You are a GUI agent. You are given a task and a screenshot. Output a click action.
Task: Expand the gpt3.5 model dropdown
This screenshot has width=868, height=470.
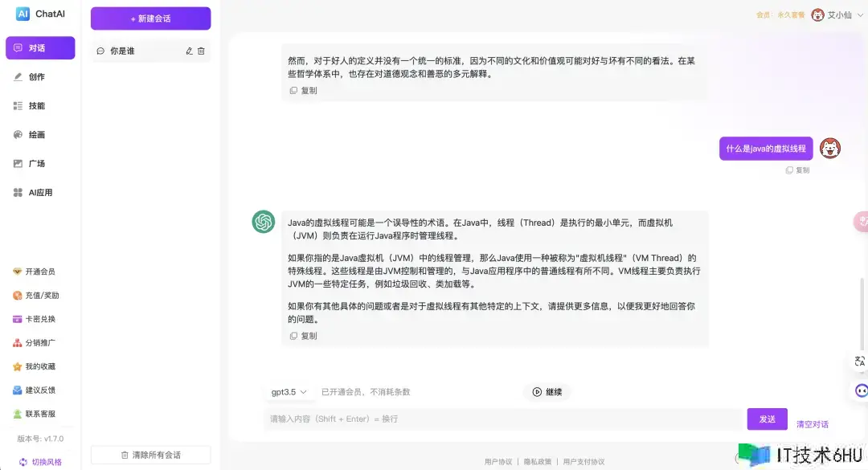pos(289,392)
